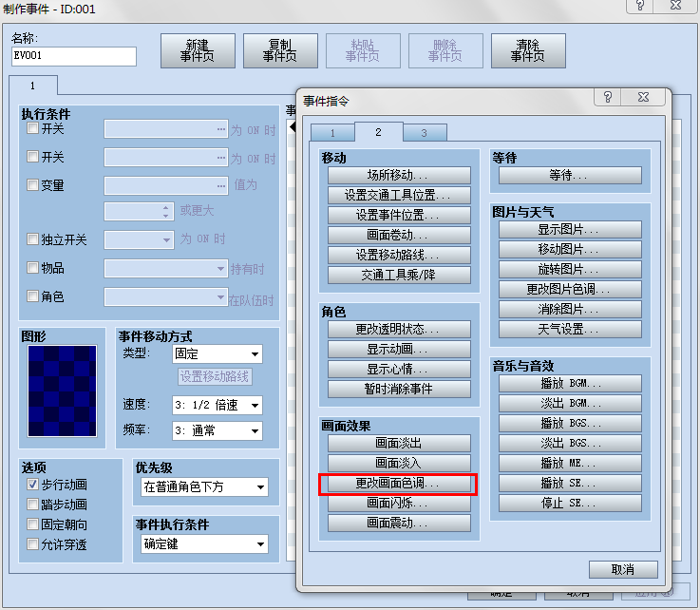Click the 旋转图片 command

[570, 270]
